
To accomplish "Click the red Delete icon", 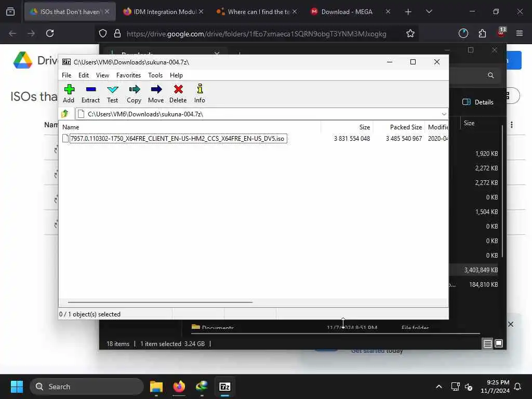I will (178, 94).
